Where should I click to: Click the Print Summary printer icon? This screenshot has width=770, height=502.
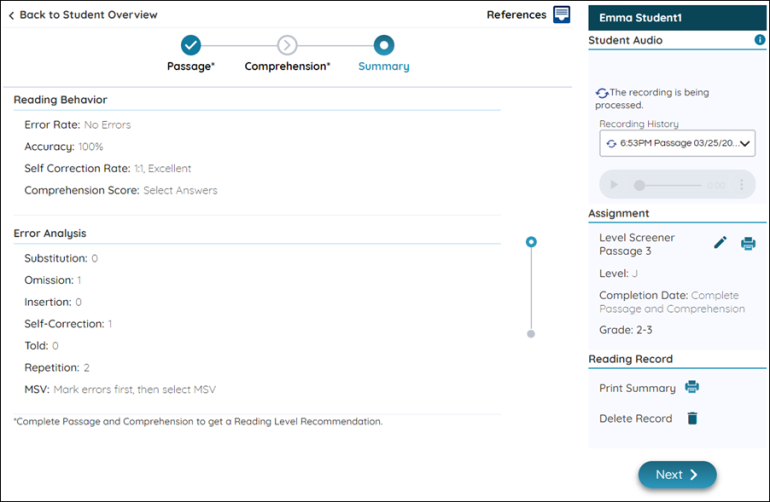coord(692,387)
